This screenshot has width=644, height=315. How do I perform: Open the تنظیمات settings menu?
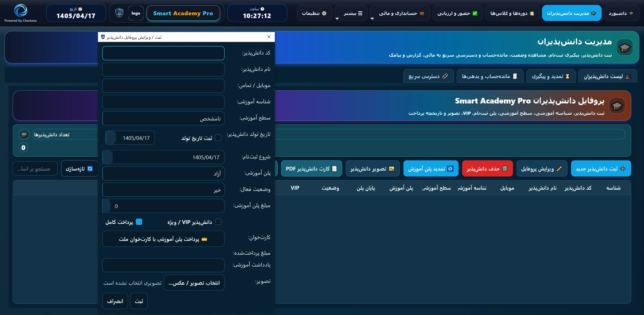click(x=314, y=13)
